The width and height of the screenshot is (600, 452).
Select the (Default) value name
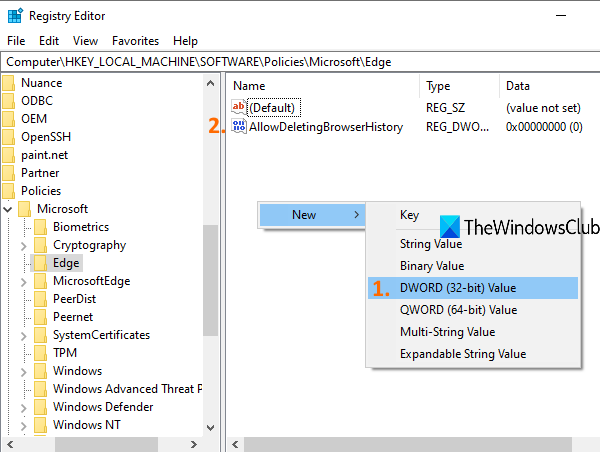tap(273, 108)
